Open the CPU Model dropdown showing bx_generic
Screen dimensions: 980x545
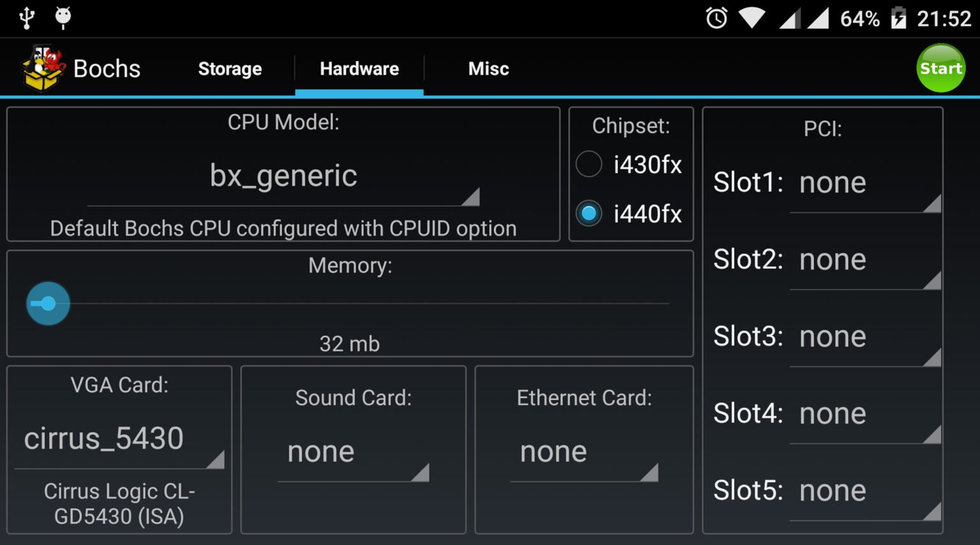coord(283,177)
